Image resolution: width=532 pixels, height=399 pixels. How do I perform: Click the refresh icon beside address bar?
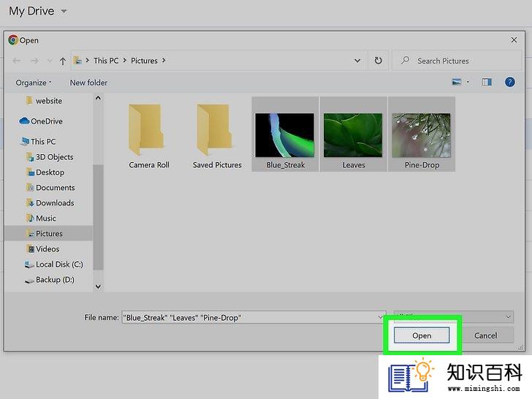pos(378,61)
